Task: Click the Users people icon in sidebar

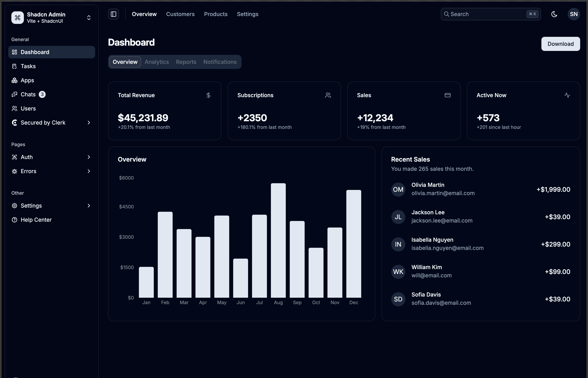Action: (14, 109)
